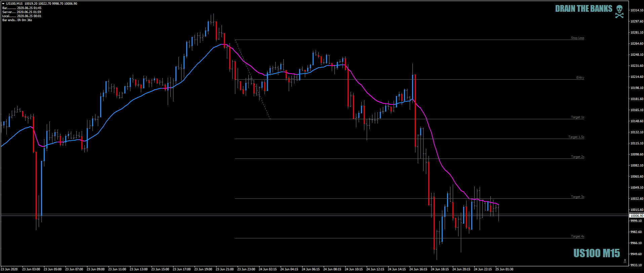This screenshot has height=273, width=644.
Task: Click price axis value 10148.60
Action: (637, 121)
